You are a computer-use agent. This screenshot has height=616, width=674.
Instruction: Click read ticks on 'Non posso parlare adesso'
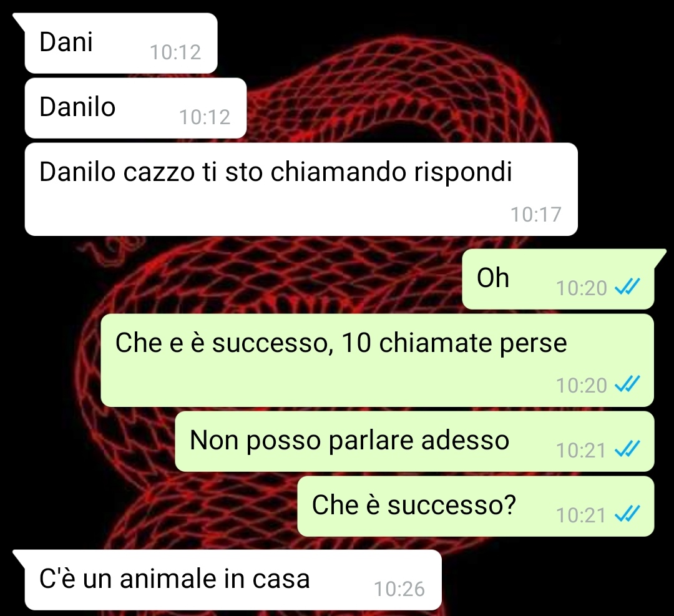click(x=628, y=449)
